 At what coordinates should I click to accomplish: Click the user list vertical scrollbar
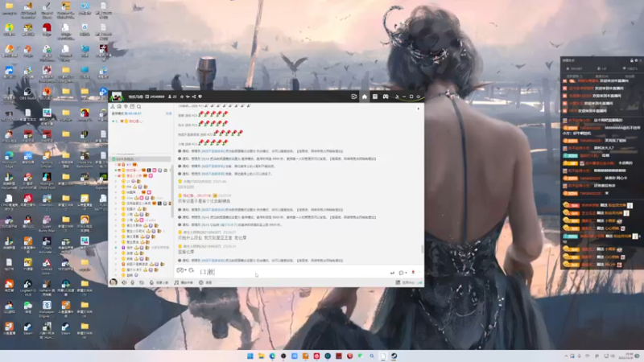pos(171,193)
